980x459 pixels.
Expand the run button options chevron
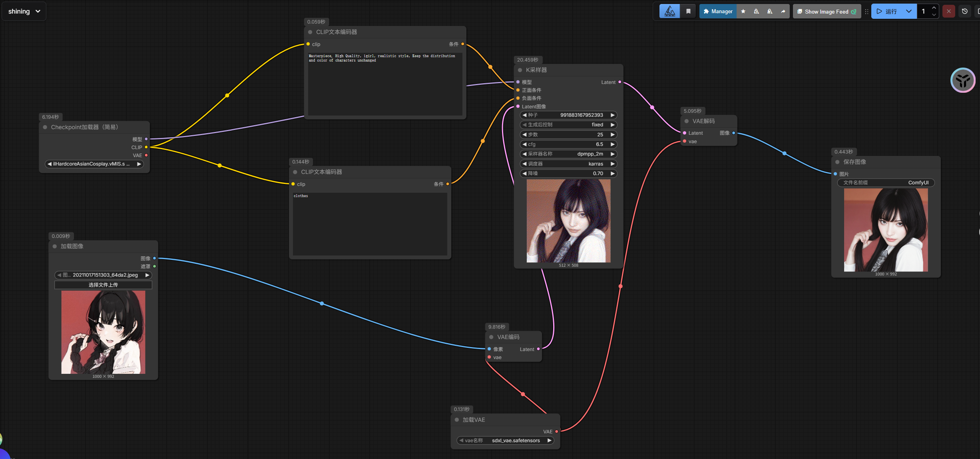point(908,11)
